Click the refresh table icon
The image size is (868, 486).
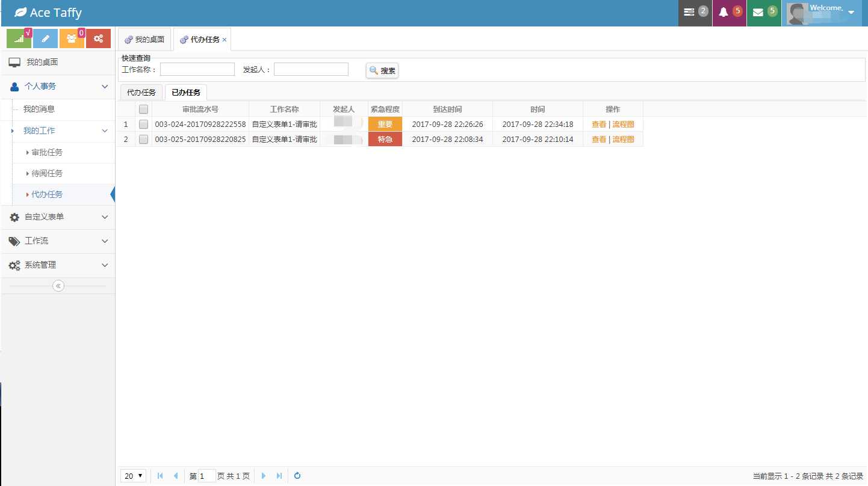pyautogui.click(x=297, y=476)
